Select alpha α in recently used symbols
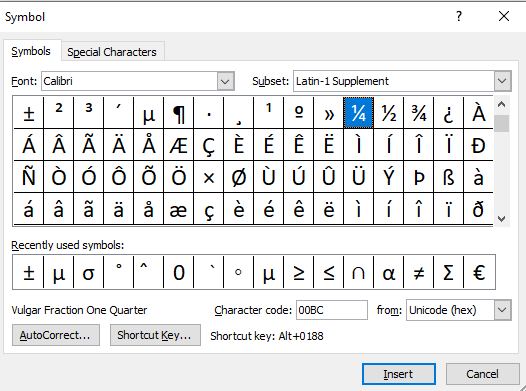526x391 pixels. [388, 272]
